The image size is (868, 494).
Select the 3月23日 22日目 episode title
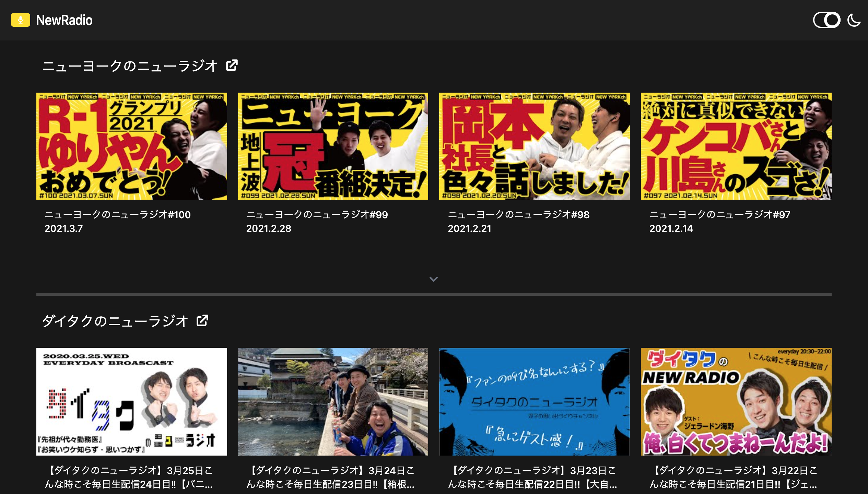coord(532,477)
